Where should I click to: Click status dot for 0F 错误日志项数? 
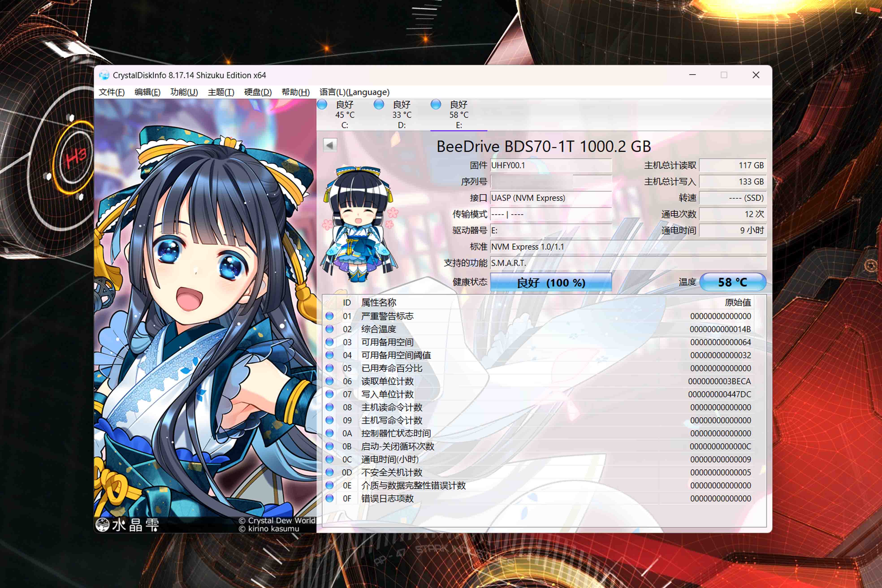click(x=330, y=498)
